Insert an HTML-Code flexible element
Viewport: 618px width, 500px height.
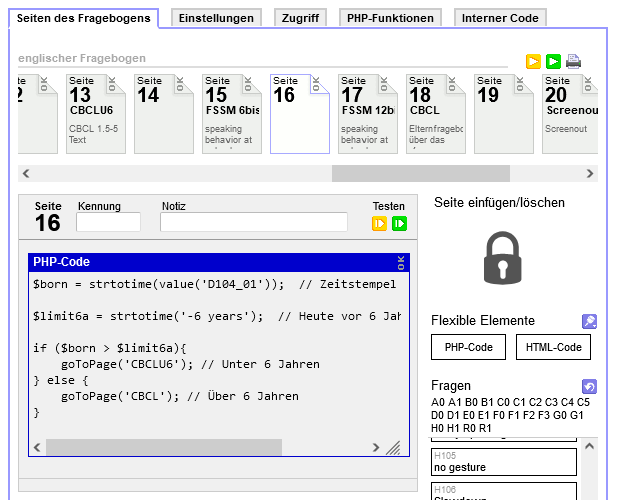coord(553,347)
